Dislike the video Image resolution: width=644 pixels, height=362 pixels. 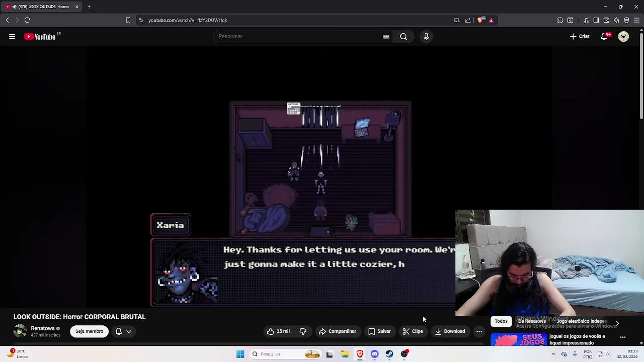[x=303, y=331]
